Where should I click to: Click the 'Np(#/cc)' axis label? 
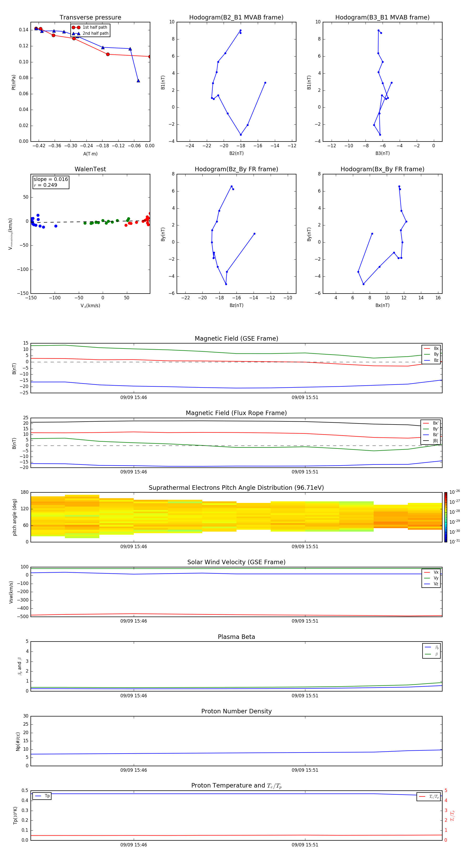18,741
